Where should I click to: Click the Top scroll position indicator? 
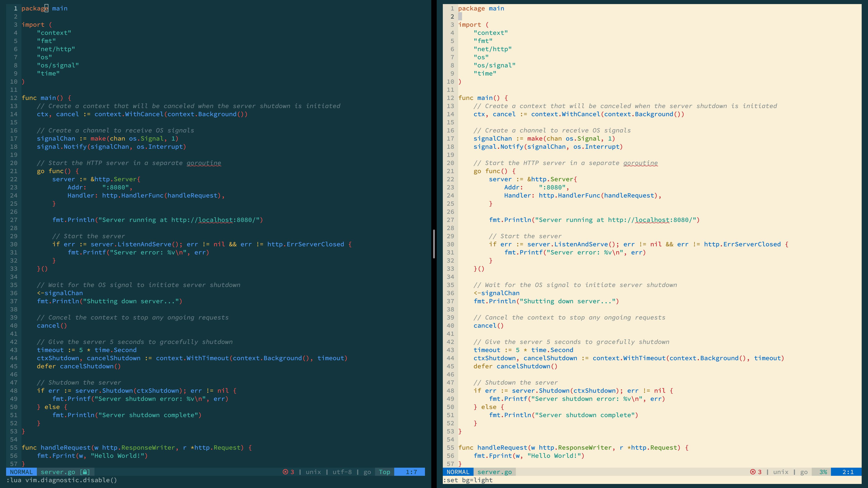click(384, 472)
